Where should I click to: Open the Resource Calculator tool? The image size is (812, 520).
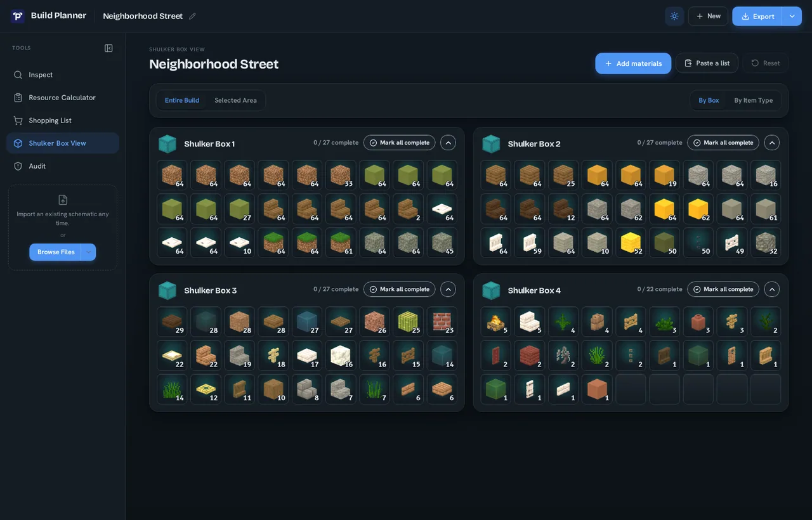[x=63, y=98]
